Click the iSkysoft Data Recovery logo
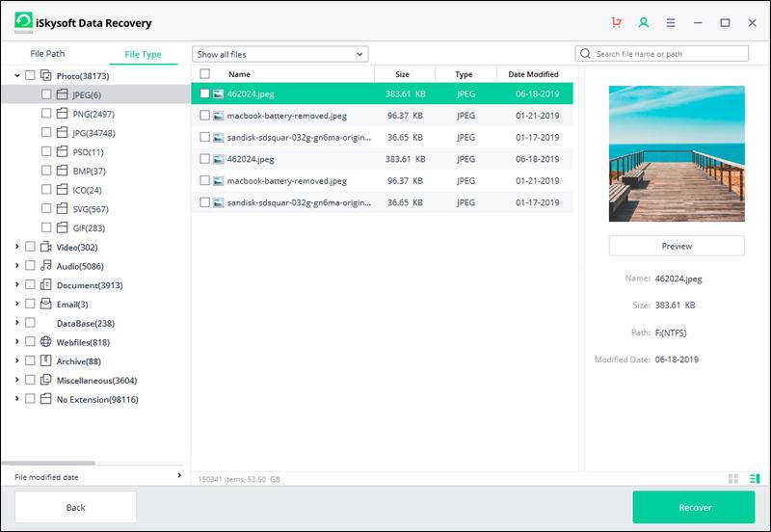 pyautogui.click(x=23, y=22)
